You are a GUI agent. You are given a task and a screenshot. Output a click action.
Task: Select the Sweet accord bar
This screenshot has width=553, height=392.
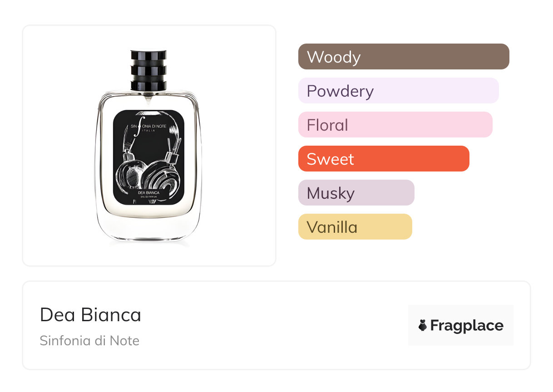click(384, 159)
